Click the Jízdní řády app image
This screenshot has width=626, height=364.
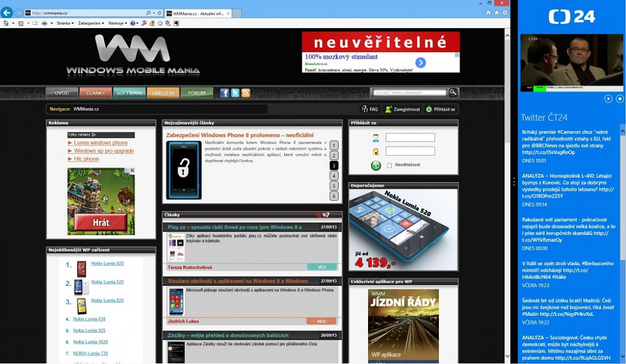point(403,326)
